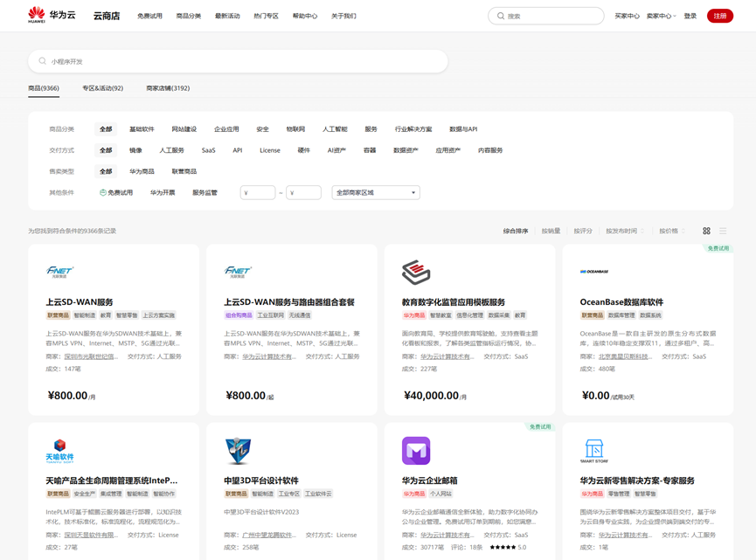The image size is (756, 560).
Task: Open 关于我们 link
Action: click(343, 16)
